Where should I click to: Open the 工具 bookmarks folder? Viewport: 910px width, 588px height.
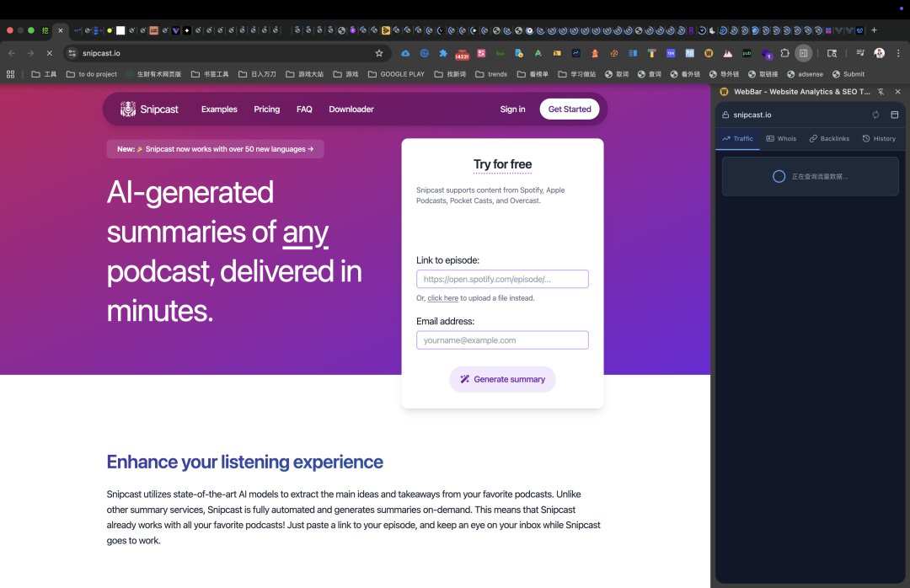44,74
